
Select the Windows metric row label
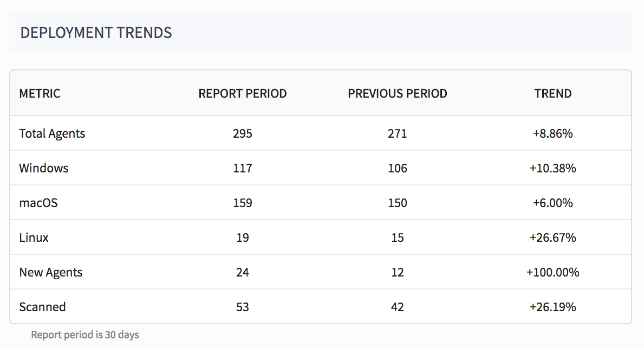click(43, 168)
